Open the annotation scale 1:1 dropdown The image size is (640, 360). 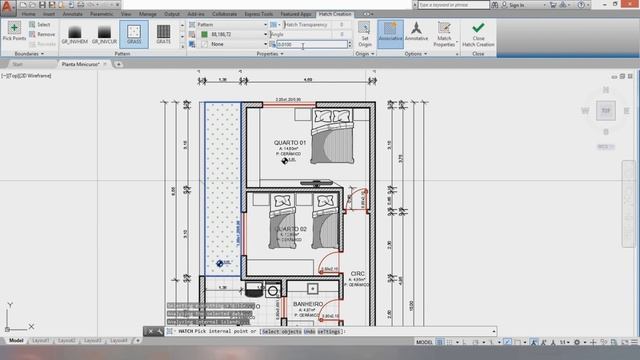point(565,342)
